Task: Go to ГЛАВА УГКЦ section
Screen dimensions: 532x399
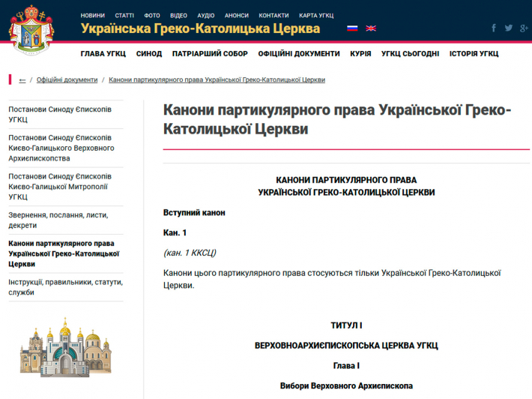Action: (x=103, y=53)
